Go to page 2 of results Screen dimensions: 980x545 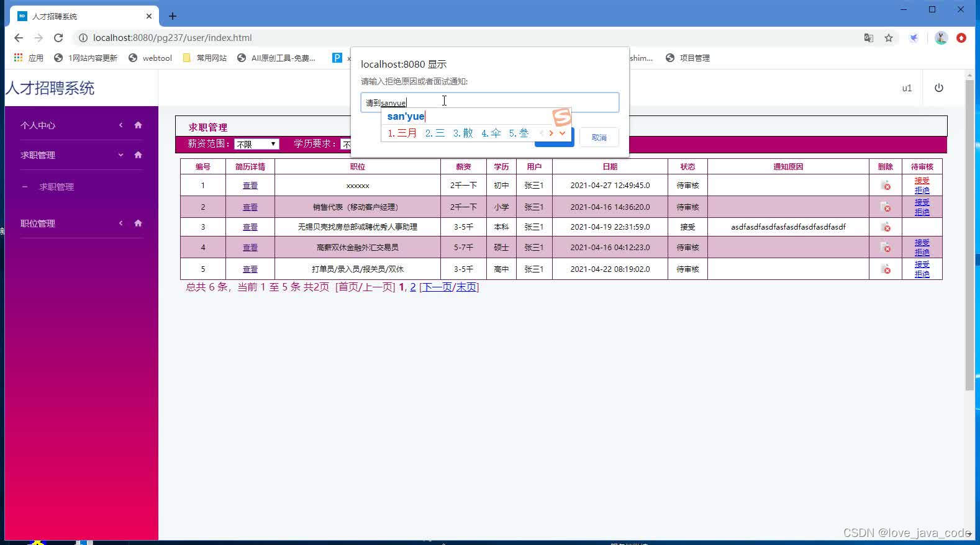point(413,287)
